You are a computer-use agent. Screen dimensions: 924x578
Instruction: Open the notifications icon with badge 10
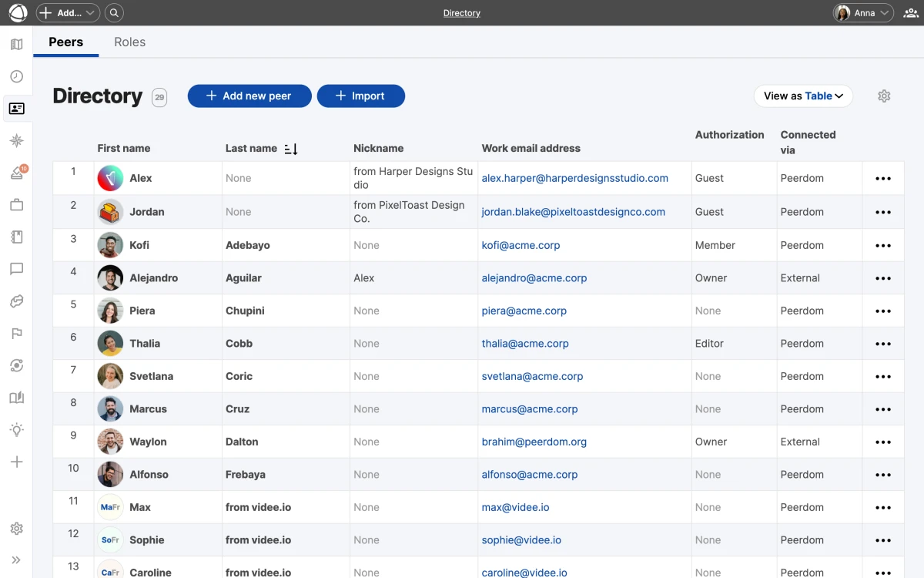click(17, 173)
